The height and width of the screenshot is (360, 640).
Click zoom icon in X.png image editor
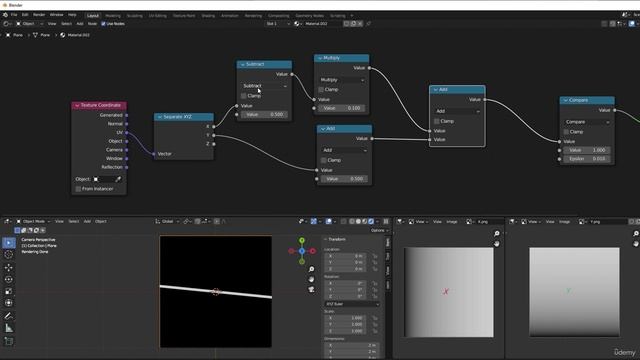497,234
